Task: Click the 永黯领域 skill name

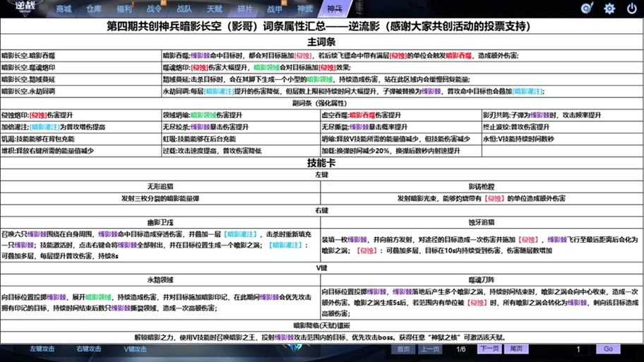Action: click(x=160, y=280)
